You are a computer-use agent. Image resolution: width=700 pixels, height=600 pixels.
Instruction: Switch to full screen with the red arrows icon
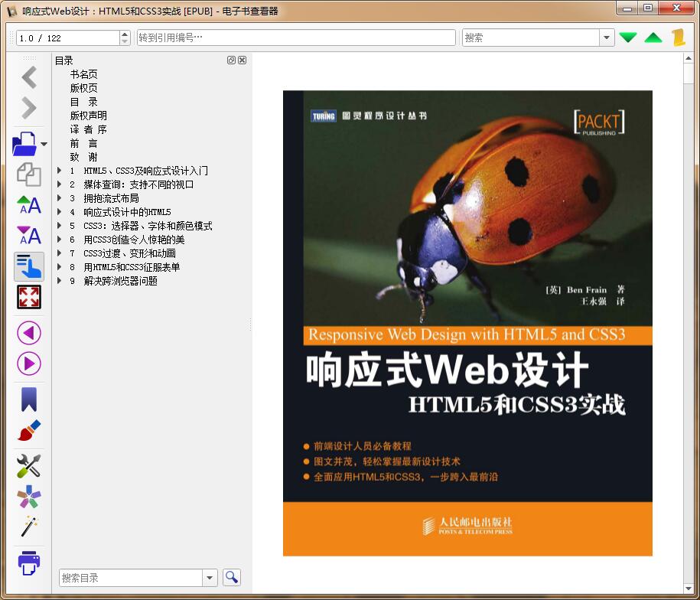pyautogui.click(x=29, y=297)
